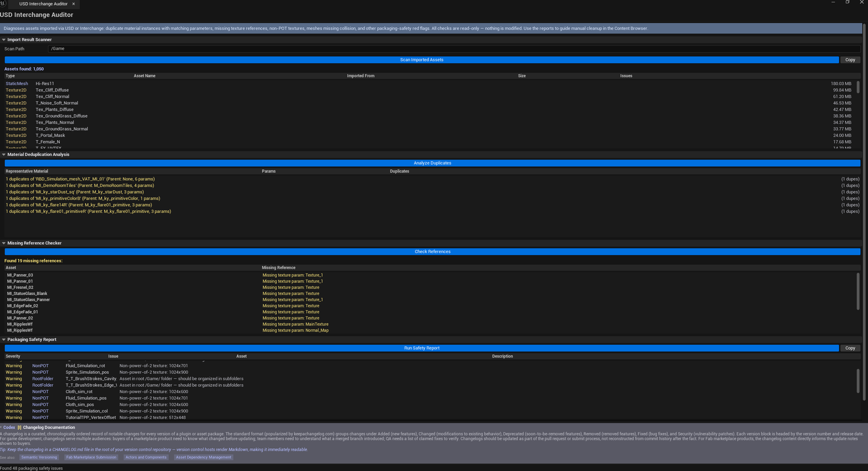Select the Tex_Cliff_Normal asset row
Image resolution: width=868 pixels, height=471 pixels.
[x=429, y=97]
